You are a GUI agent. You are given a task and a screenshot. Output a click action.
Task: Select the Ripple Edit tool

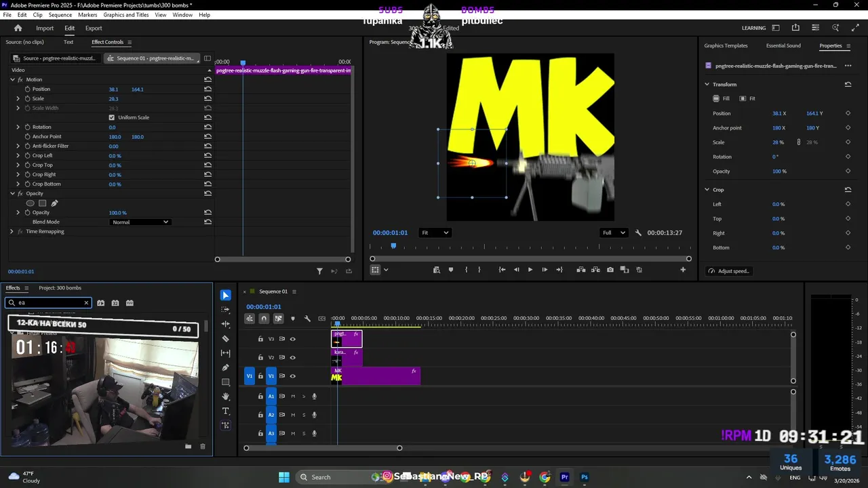(x=226, y=324)
